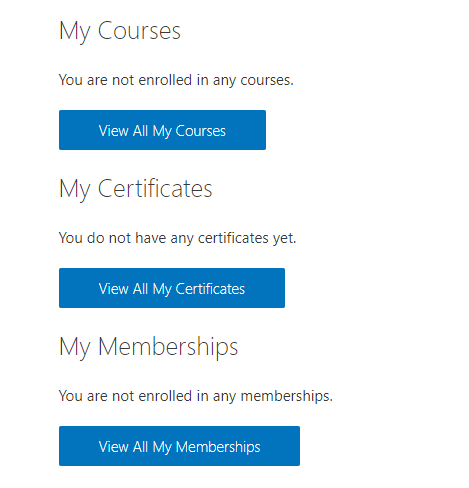Open the View All My Certificates button
Screen dimensions: 469x488
[x=172, y=288]
